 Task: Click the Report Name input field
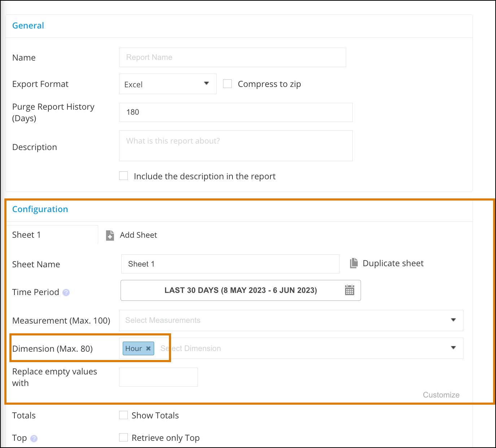(232, 57)
